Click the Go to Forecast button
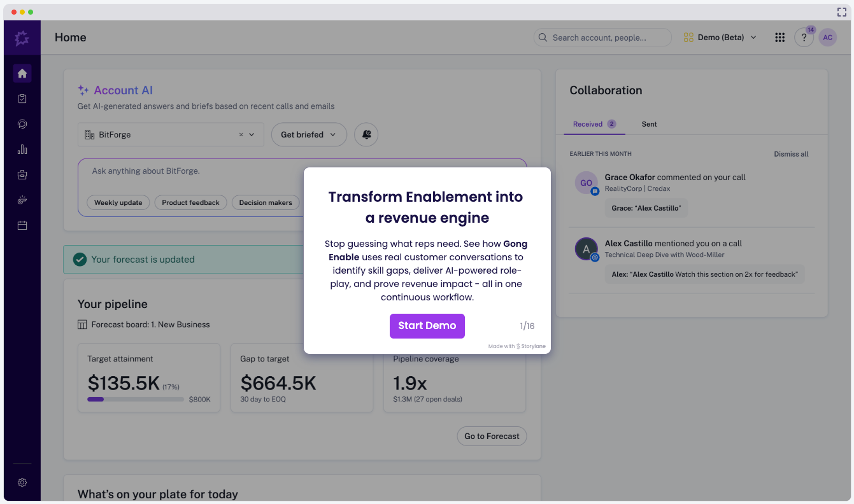Image resolution: width=854 pixels, height=504 pixels. (492, 436)
